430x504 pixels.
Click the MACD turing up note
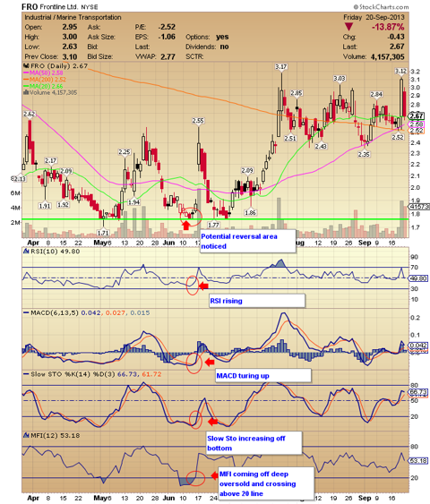click(263, 376)
